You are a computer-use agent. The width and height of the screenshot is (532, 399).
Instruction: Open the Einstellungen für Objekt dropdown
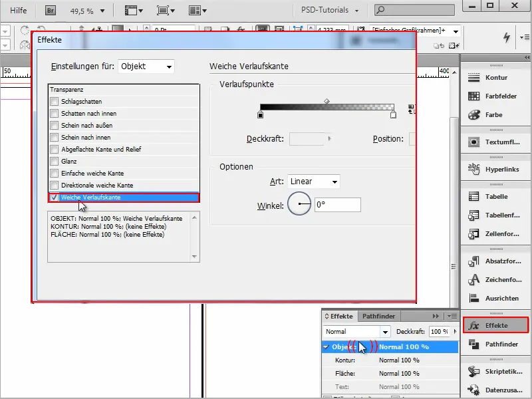point(146,66)
